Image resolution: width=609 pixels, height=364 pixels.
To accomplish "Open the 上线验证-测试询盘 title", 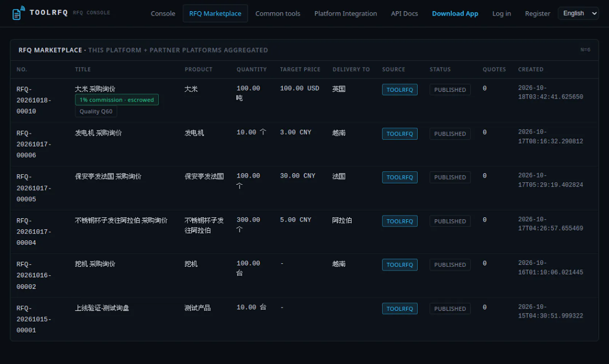I will pos(102,308).
